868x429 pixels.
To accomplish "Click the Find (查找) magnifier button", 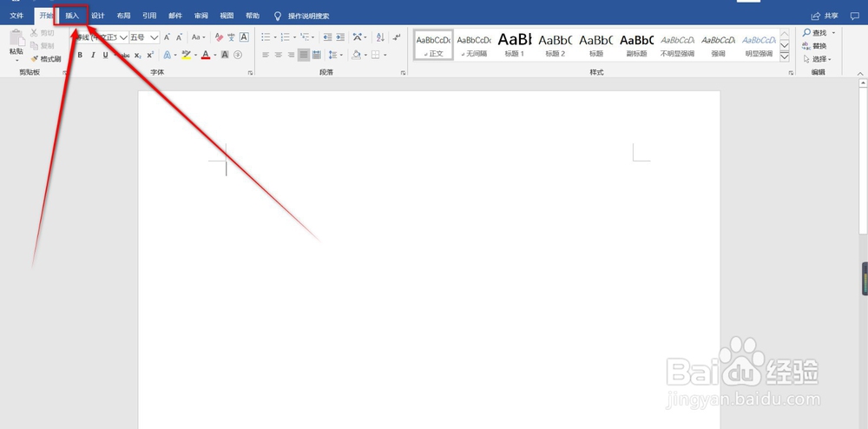I will (x=814, y=33).
